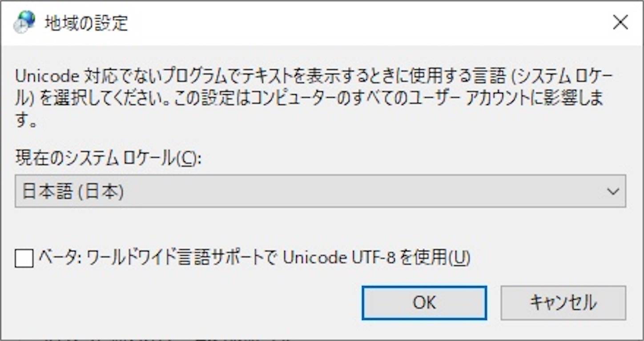Screen dimensions: 644x341
Task: Click the Unicode explanation paragraph text
Action: [311, 96]
